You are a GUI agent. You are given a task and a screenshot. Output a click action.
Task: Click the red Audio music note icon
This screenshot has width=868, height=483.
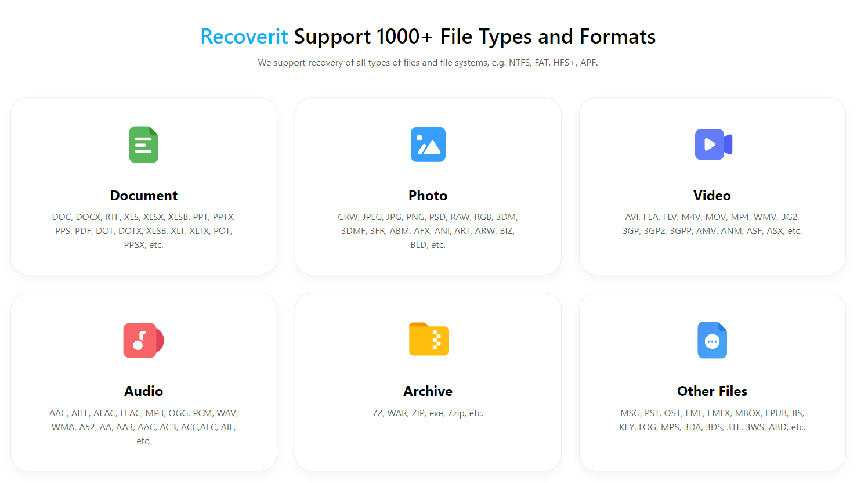click(143, 340)
